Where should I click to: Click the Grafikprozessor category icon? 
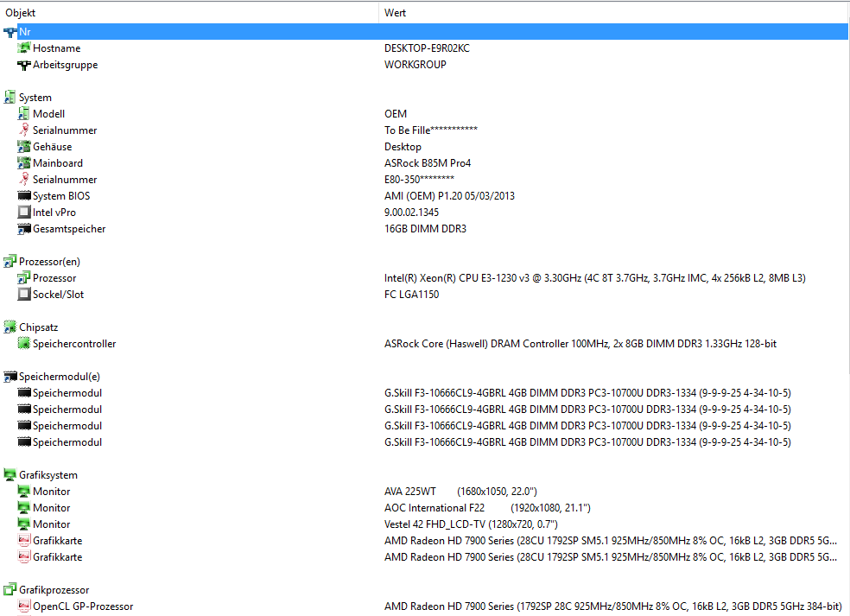point(10,589)
